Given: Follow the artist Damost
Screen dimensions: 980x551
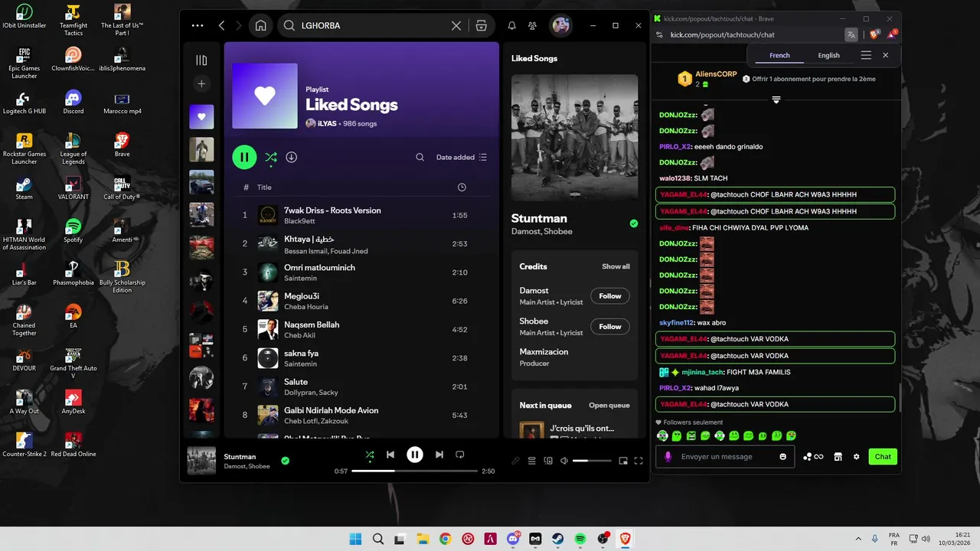Looking at the screenshot, I should click(x=610, y=296).
